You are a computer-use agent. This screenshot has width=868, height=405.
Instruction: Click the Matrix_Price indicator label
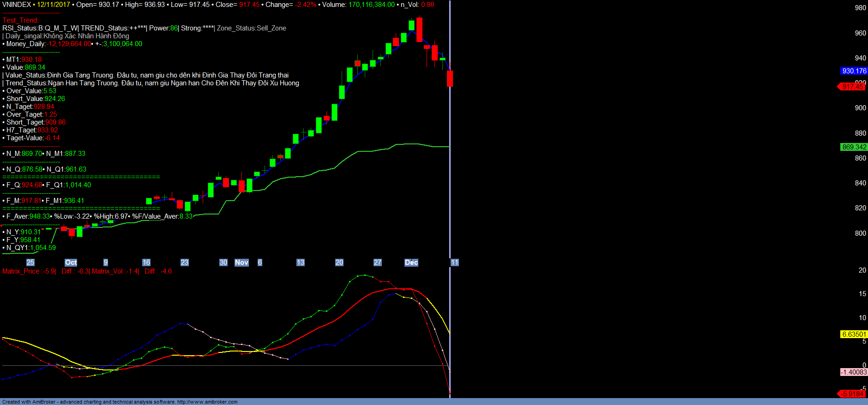coord(29,271)
